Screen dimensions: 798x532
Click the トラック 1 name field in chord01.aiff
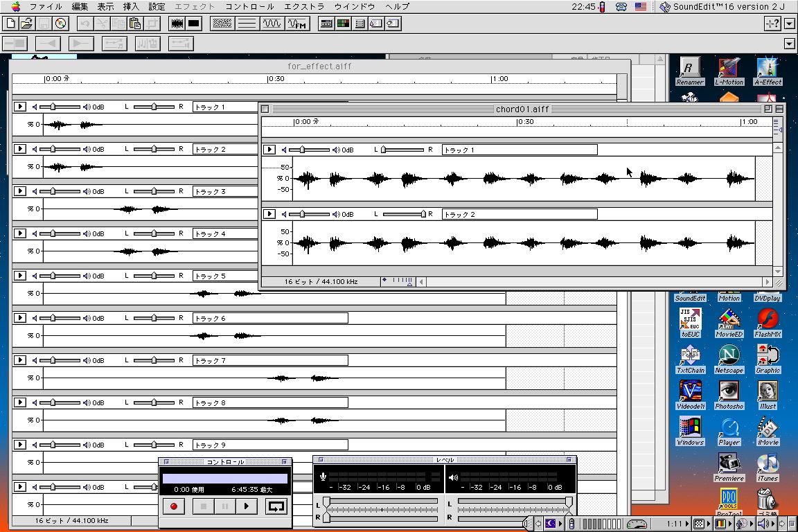click(x=520, y=150)
